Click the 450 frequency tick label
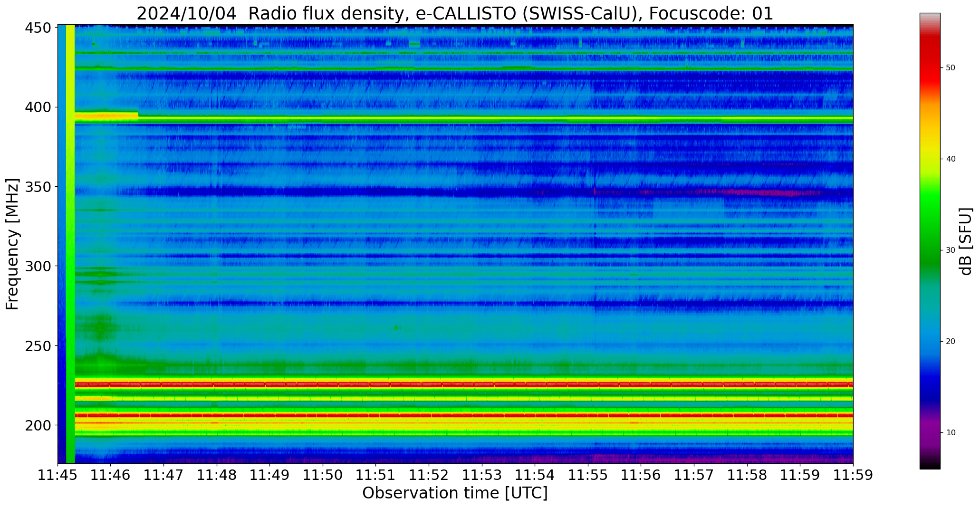Viewport: 980px width, 507px height. (38, 28)
